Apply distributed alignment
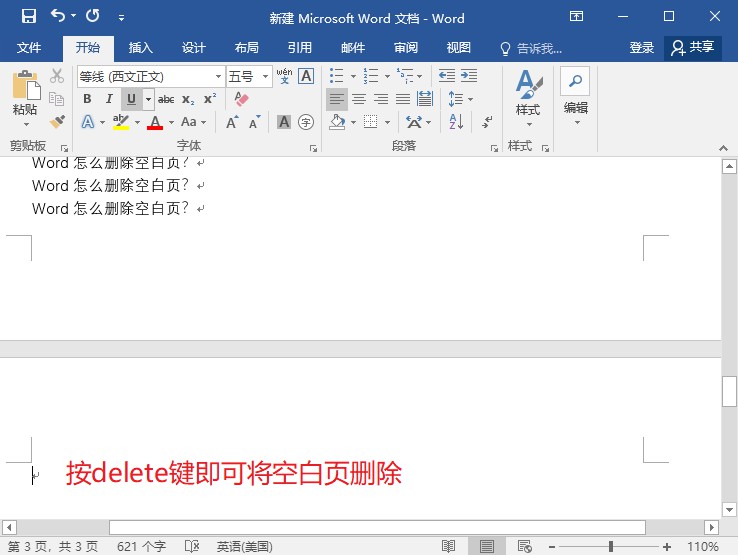 [425, 99]
